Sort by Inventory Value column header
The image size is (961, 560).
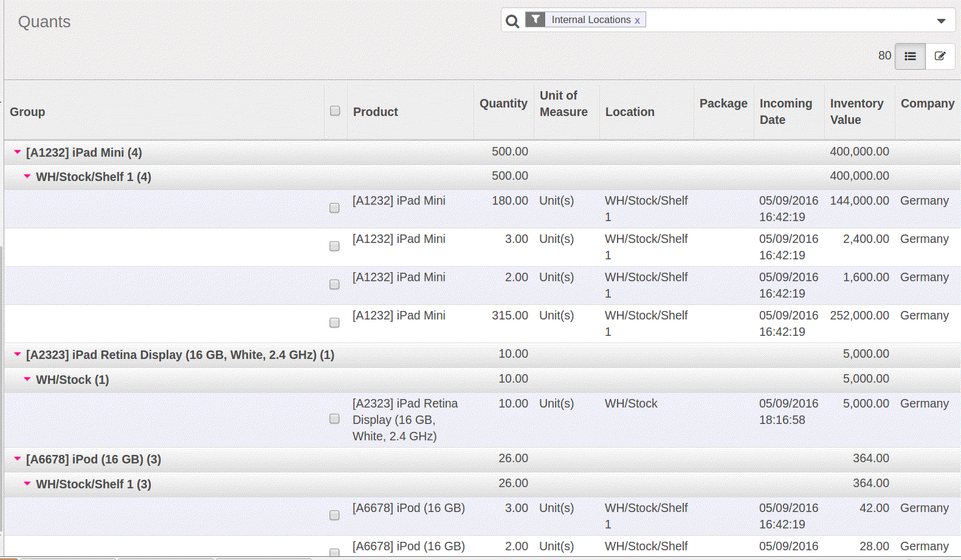pos(857,112)
